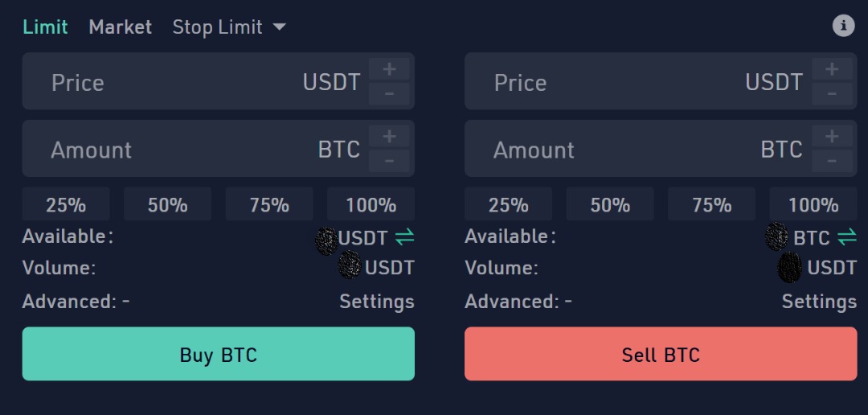Increase the buy Price with plus
The image size is (868, 415).
point(390,69)
